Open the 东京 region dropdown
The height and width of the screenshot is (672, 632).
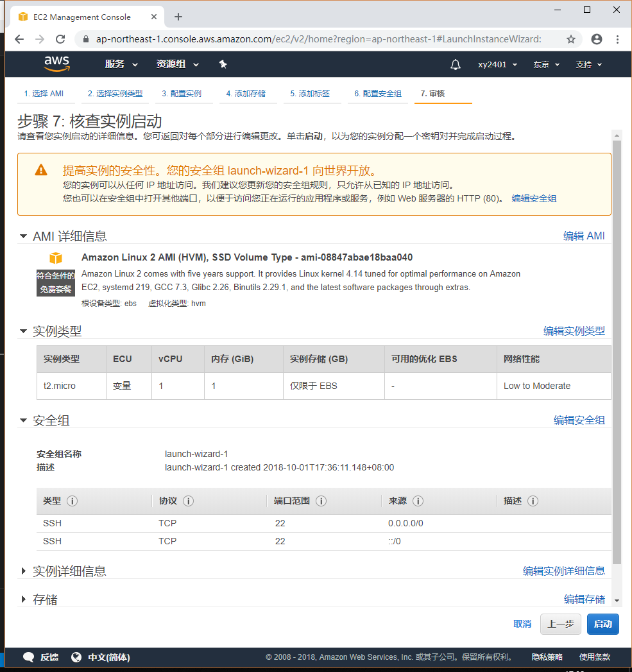tap(546, 65)
